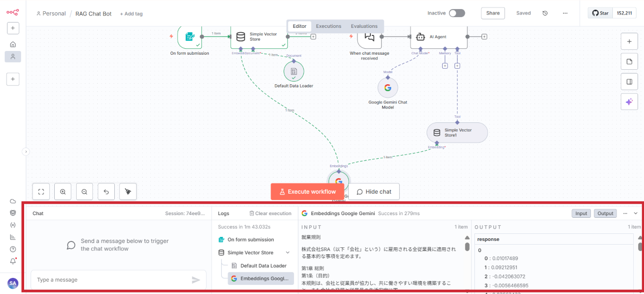Viewport: 644px width, 294px height.
Task: Click the Execute workflow button
Action: pos(307,192)
